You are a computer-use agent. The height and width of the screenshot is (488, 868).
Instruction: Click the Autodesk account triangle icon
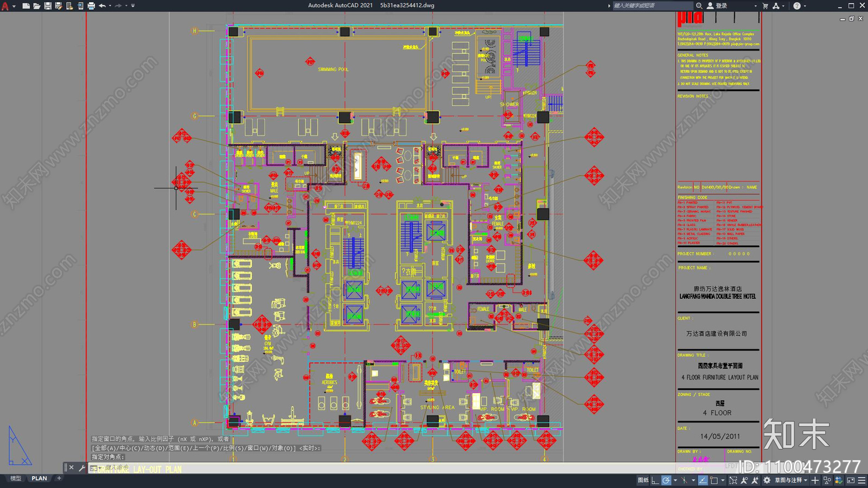(776, 6)
